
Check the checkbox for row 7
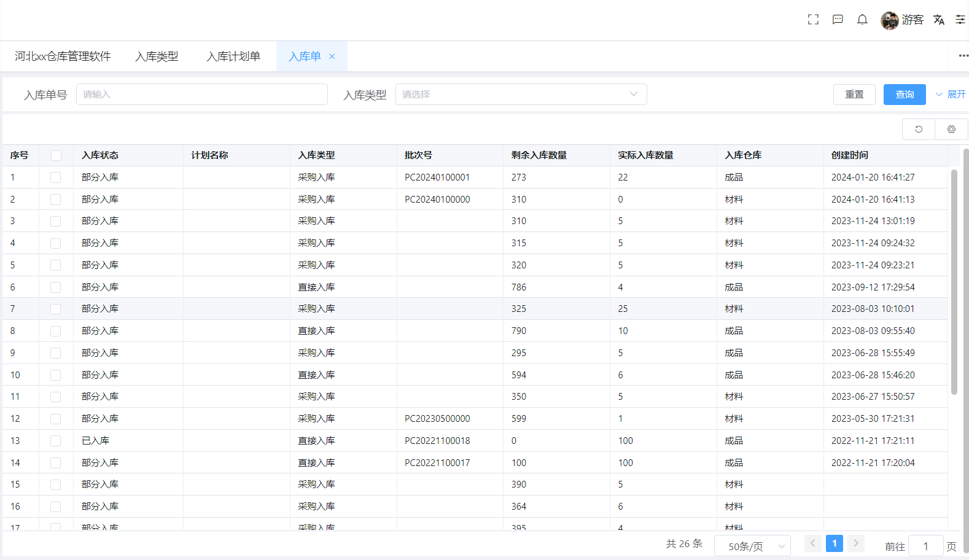56,309
